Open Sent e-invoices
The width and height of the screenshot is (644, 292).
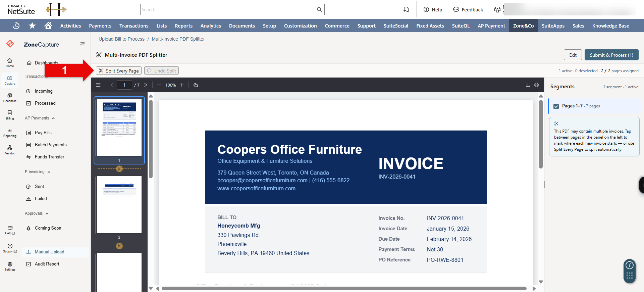[x=39, y=187]
